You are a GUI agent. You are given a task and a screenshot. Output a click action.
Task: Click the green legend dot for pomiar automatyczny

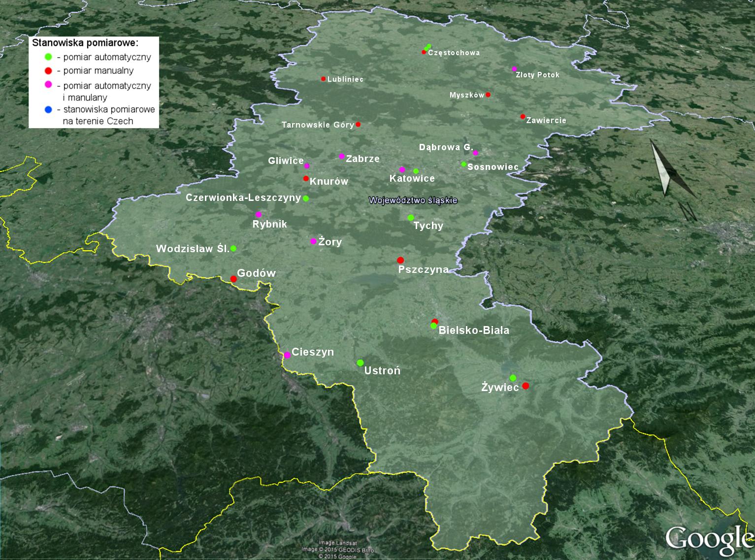click(x=48, y=57)
